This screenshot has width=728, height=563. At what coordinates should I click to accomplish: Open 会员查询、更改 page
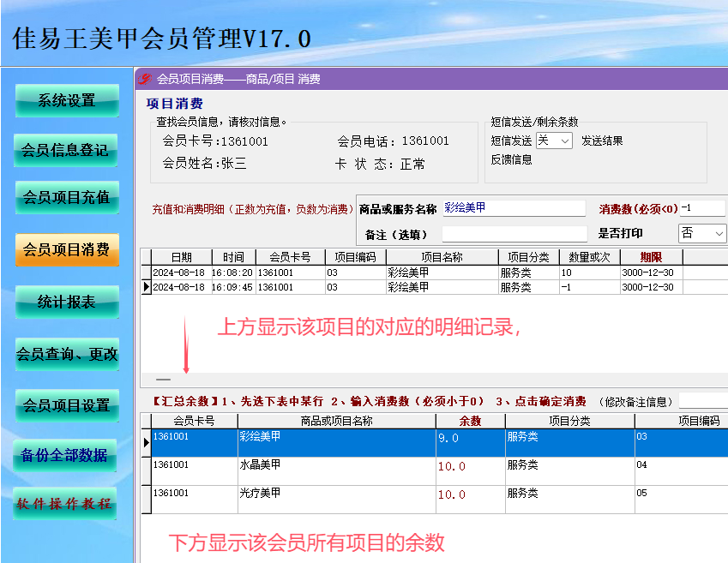(x=67, y=354)
